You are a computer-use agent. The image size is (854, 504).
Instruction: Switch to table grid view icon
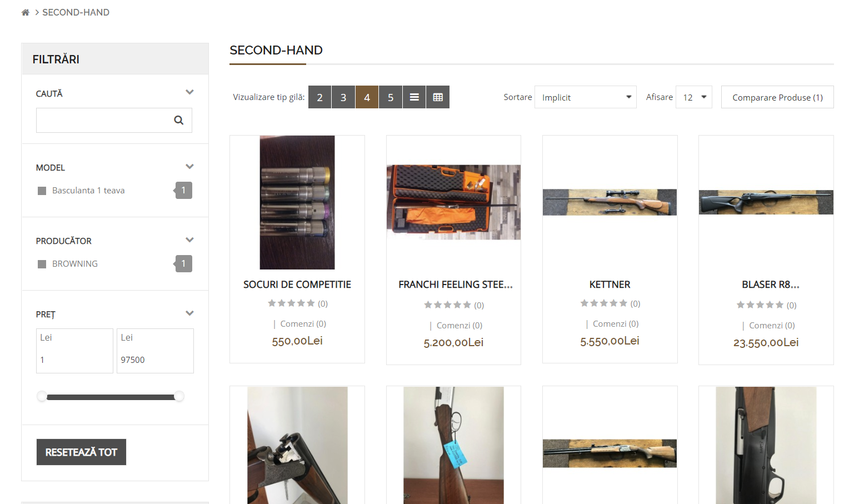[438, 97]
